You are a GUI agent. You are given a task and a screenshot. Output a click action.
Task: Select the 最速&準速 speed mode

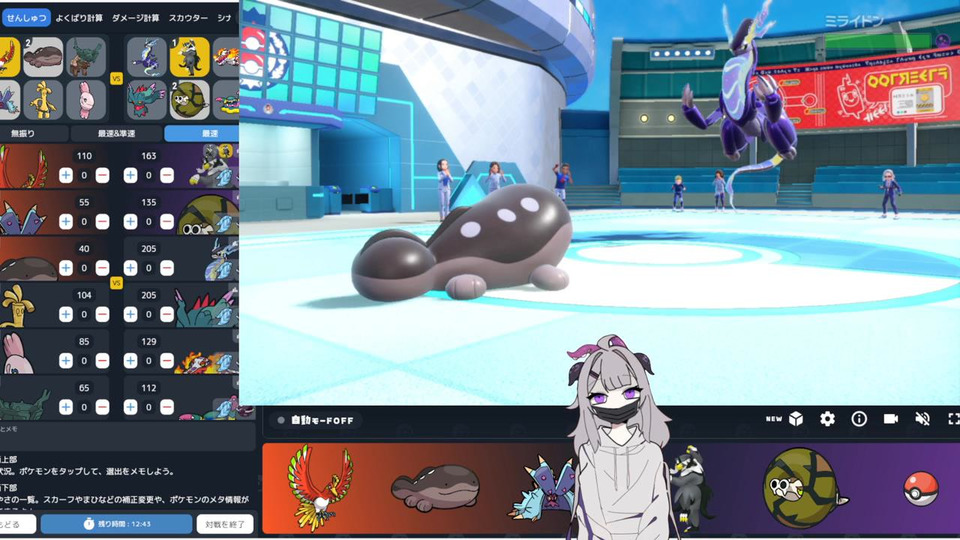(x=116, y=133)
